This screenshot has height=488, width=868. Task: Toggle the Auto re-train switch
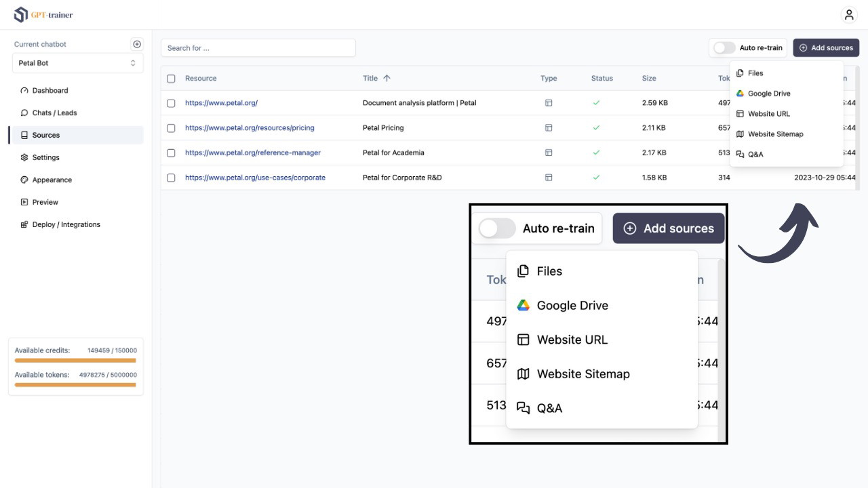724,48
